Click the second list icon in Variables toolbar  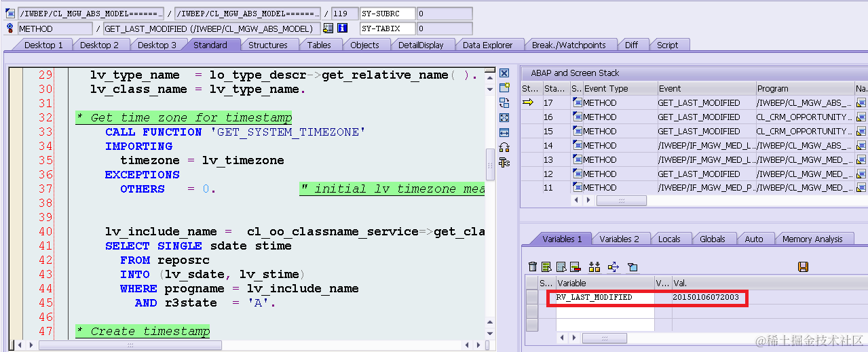tap(561, 267)
